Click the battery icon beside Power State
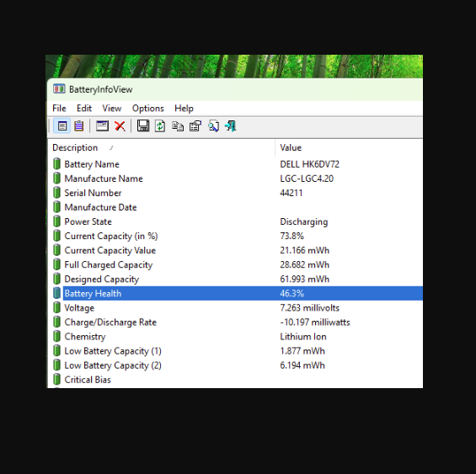 pyautogui.click(x=56, y=221)
